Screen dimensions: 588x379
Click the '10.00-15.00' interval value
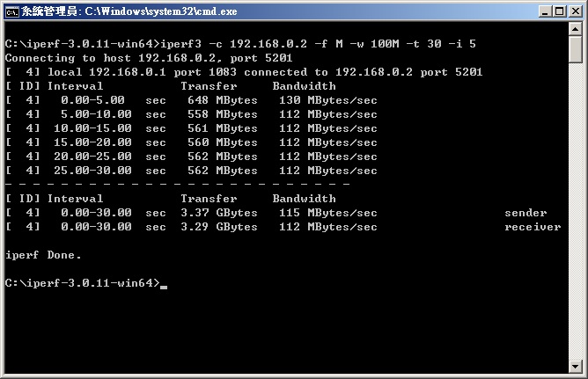pyautogui.click(x=92, y=128)
